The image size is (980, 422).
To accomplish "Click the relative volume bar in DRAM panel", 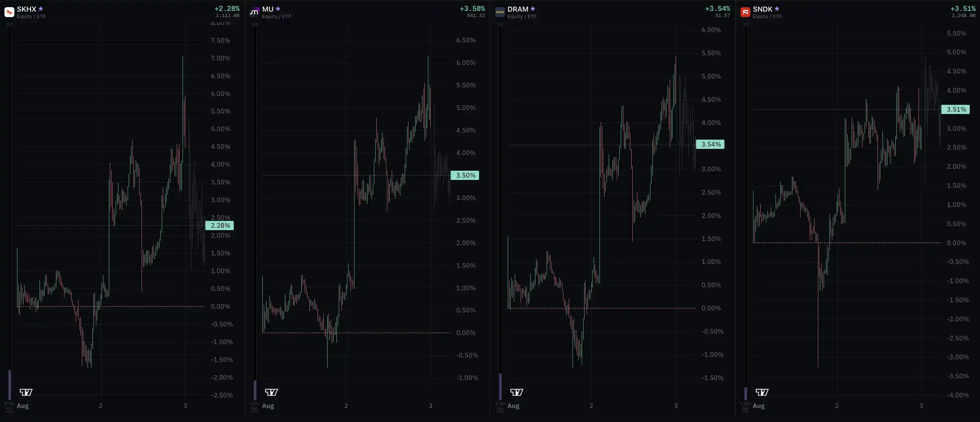I will click(500, 386).
